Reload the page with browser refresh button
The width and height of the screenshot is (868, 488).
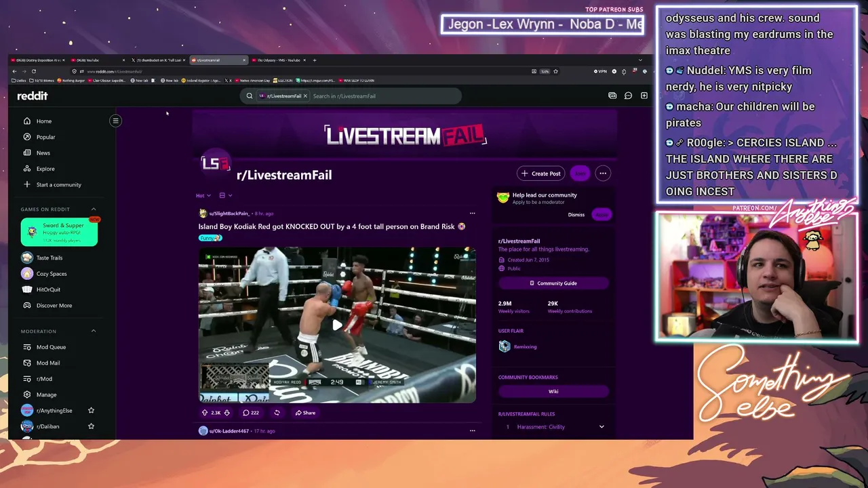33,71
